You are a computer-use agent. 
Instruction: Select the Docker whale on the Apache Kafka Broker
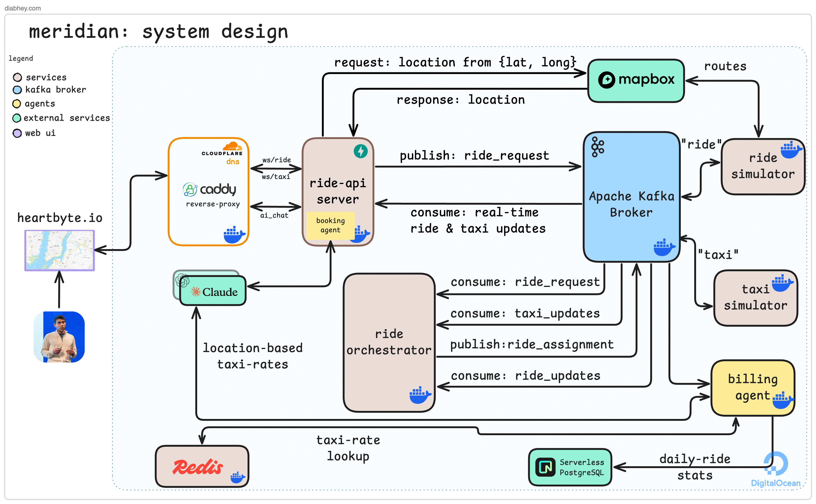pyautogui.click(x=665, y=247)
